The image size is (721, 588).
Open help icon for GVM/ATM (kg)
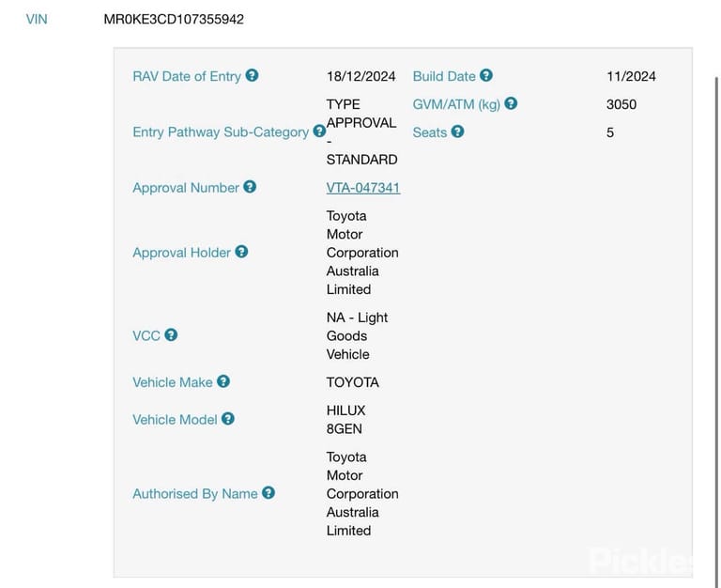(x=511, y=103)
